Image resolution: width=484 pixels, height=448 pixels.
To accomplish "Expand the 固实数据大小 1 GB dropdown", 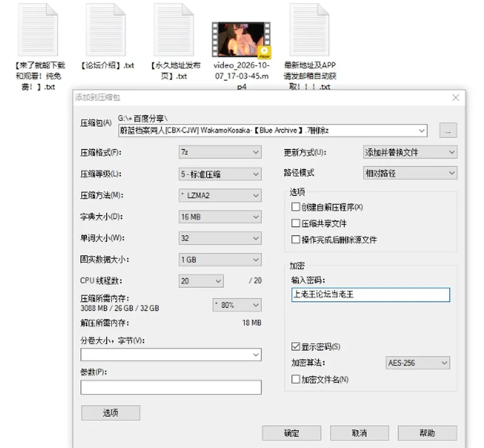I will [220, 259].
